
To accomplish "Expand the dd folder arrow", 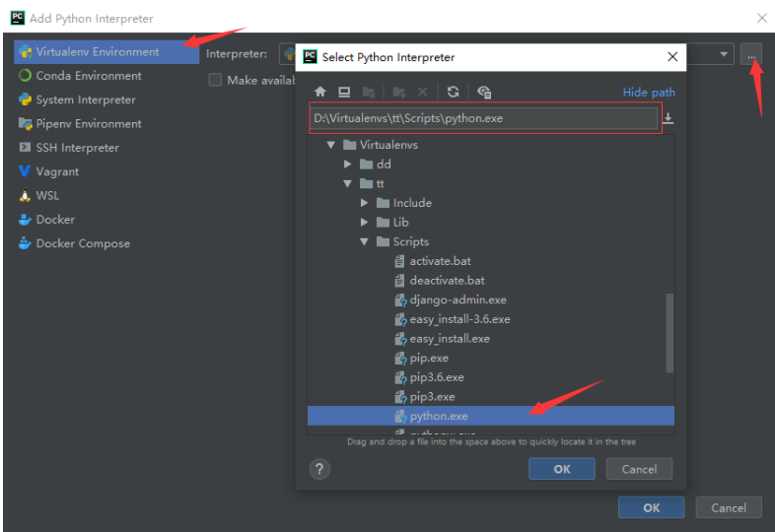I will (x=348, y=164).
